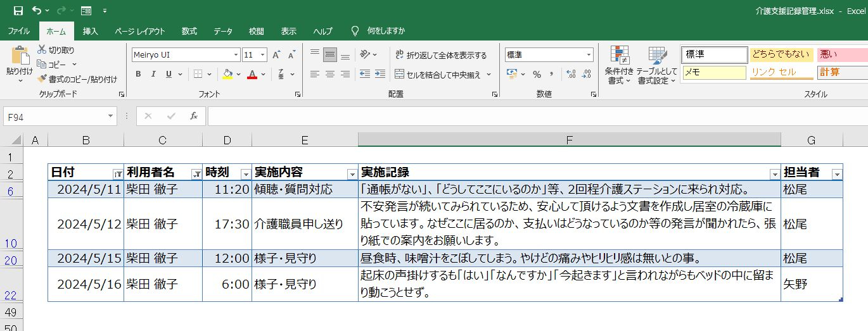868x331 pixels.
Task: Toggle Wrap Text for the cell
Action: coord(441,55)
